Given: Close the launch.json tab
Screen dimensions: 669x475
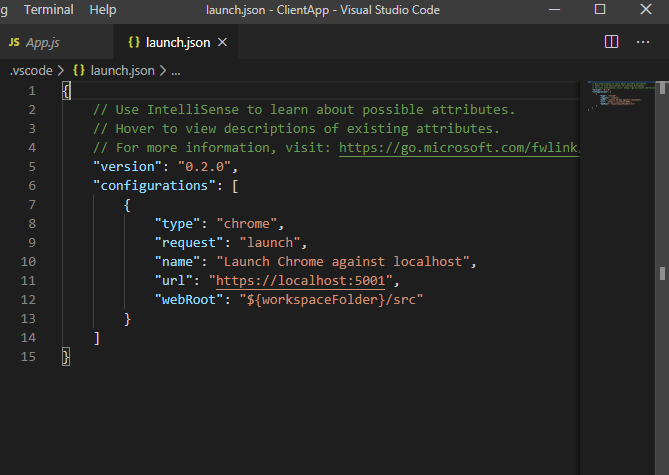Looking at the screenshot, I should 222,42.
